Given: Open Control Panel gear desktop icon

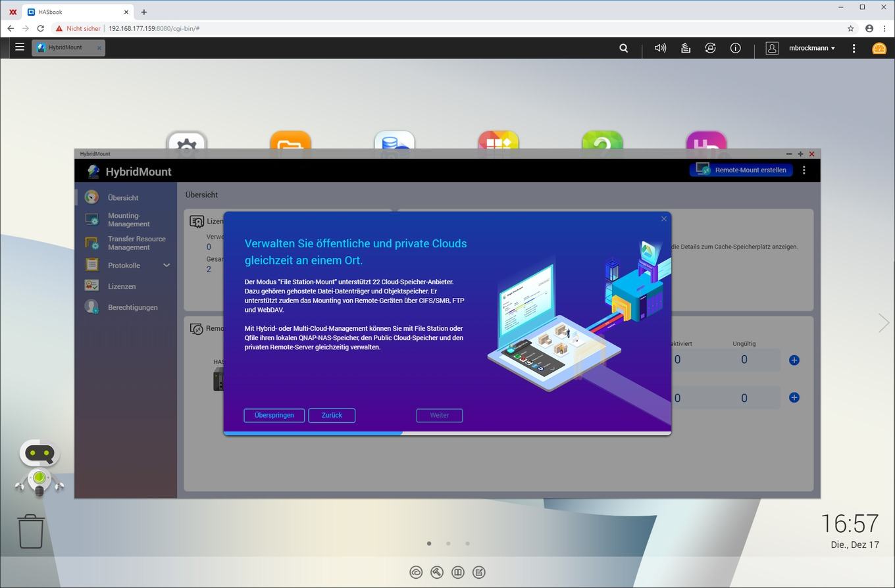Looking at the screenshot, I should (187, 139).
